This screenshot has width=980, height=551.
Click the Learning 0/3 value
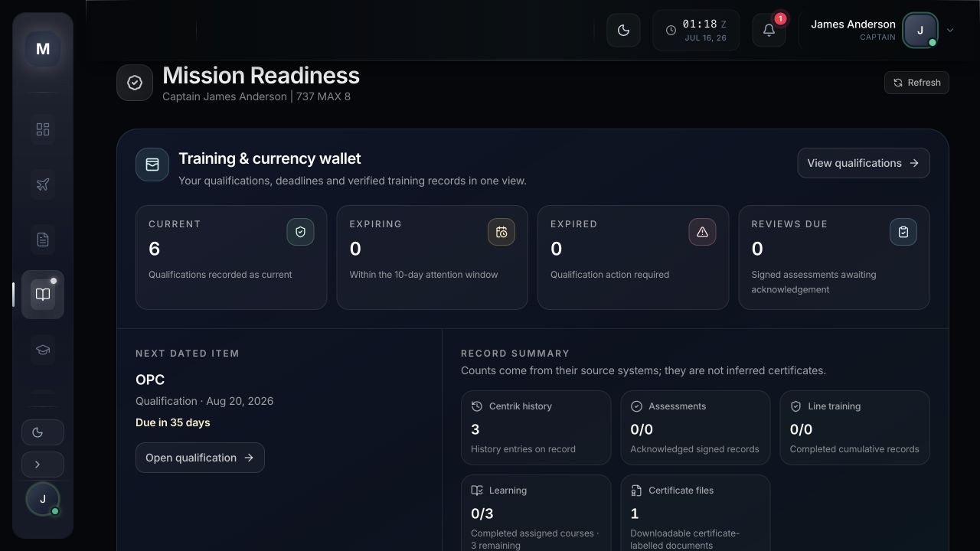click(x=482, y=514)
